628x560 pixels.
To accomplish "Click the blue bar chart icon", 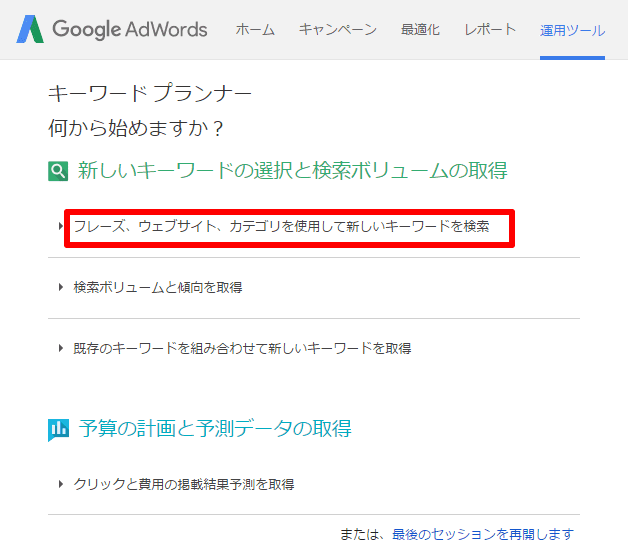I will pyautogui.click(x=58, y=430).
